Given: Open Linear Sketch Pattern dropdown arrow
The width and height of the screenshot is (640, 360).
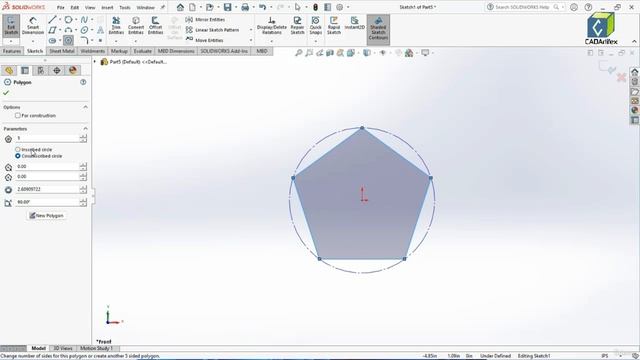Looking at the screenshot, I should coord(251,30).
